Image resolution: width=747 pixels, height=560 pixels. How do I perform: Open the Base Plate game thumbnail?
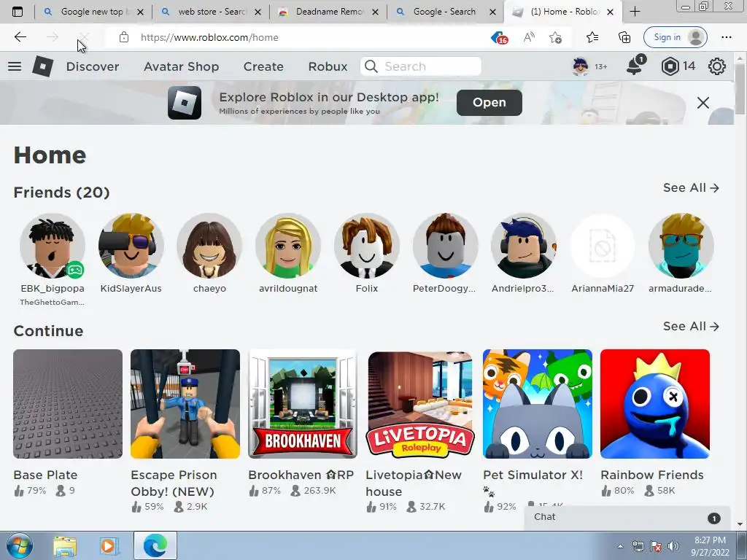tap(68, 404)
